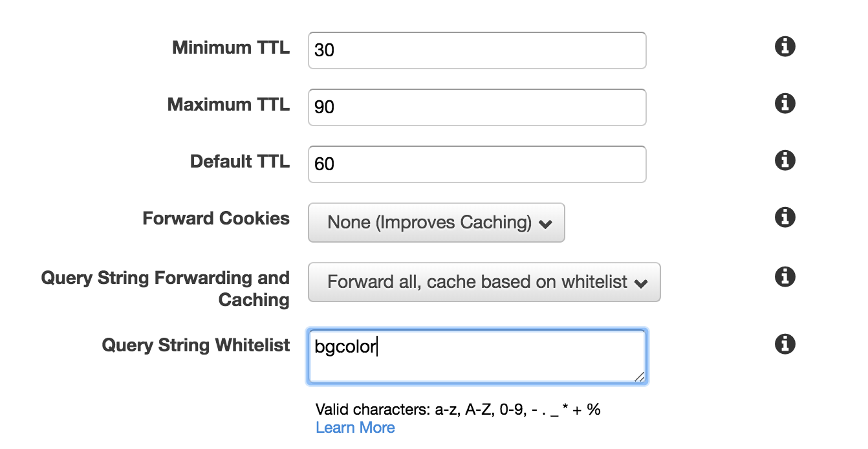Click the Minimum TTL label
This screenshot has width=868, height=449.
pos(231,47)
